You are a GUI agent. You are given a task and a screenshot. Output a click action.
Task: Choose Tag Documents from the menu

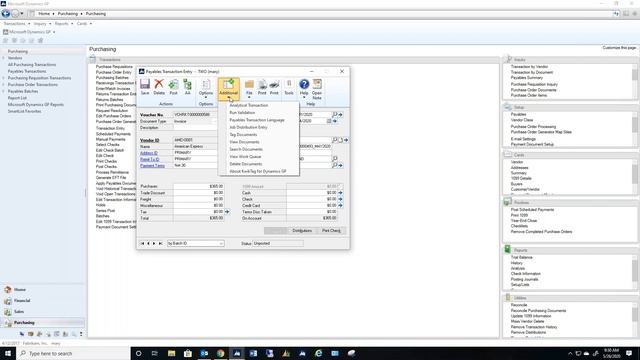coord(243,135)
